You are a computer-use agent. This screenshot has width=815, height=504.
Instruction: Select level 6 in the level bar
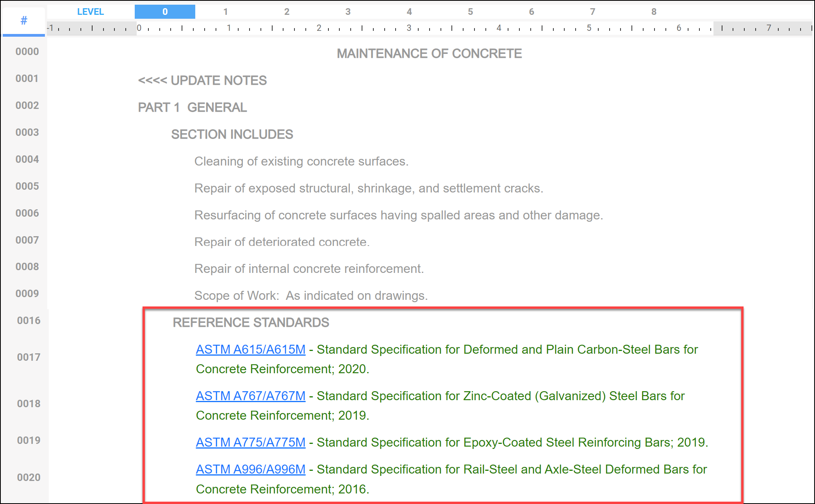531,12
